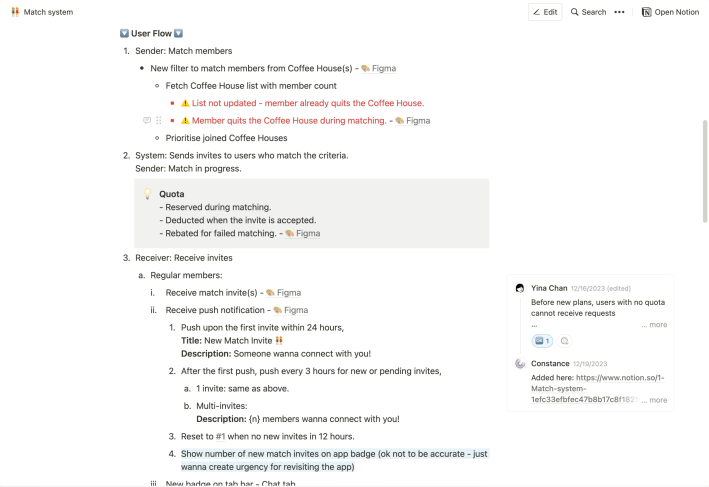
Task: Open Search from the top bar
Action: 588,12
